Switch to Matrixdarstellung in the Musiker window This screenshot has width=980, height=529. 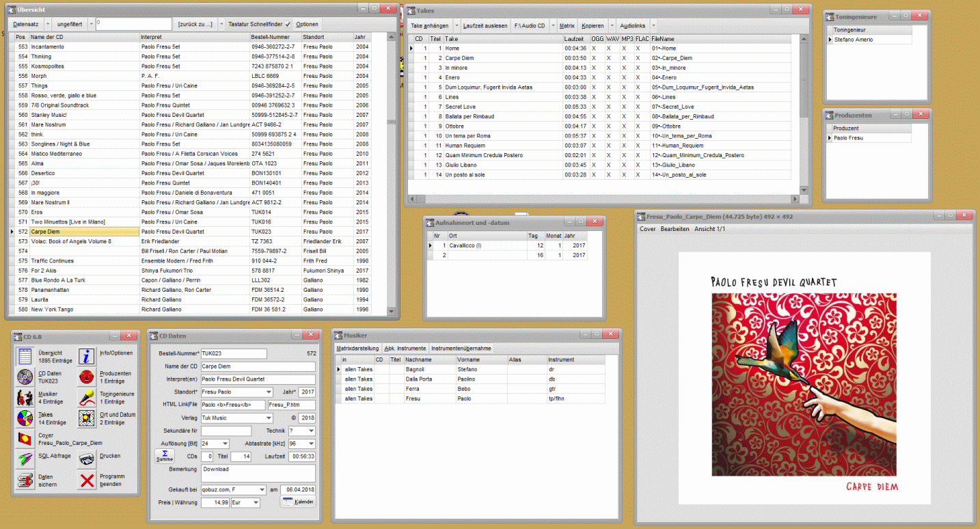[x=358, y=349]
